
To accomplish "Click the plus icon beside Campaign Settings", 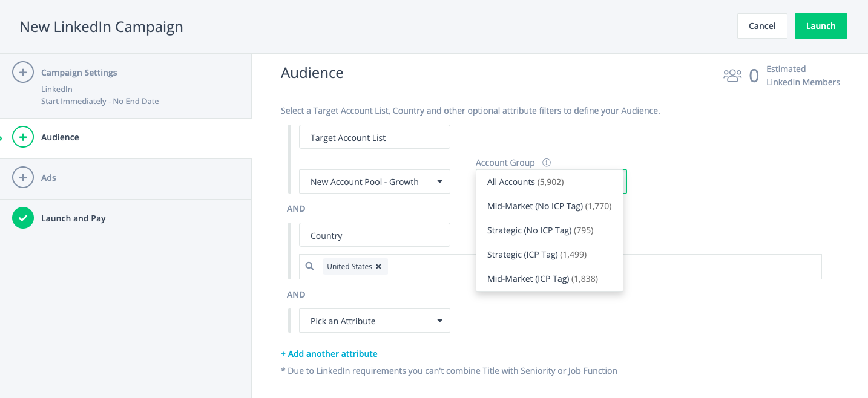I will [x=23, y=73].
